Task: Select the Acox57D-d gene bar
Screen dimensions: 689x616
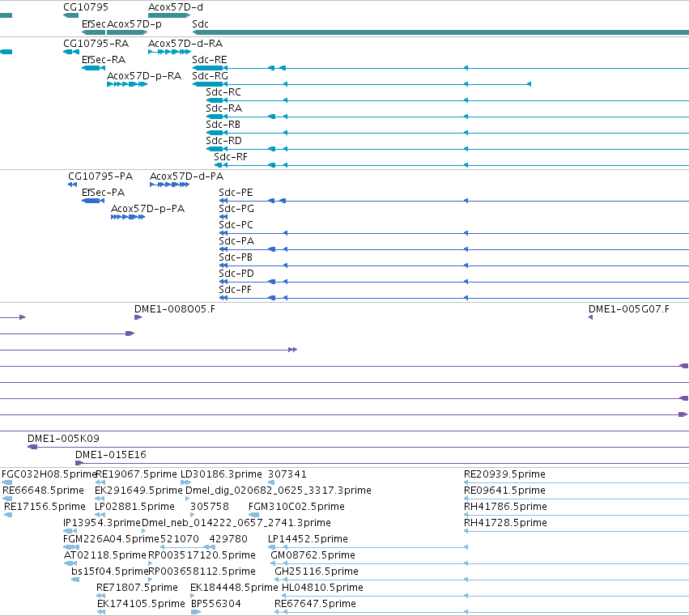Action: pyautogui.click(x=169, y=16)
